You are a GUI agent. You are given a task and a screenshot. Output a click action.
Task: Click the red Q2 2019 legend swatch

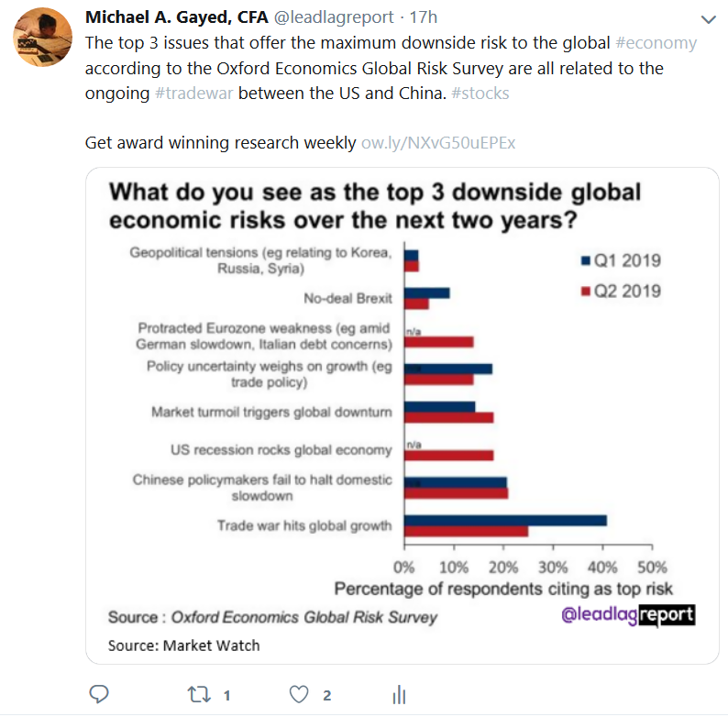click(x=584, y=292)
